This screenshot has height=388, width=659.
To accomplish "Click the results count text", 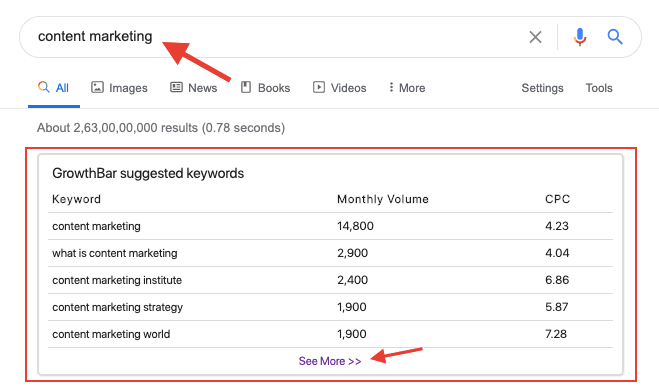I will click(161, 128).
